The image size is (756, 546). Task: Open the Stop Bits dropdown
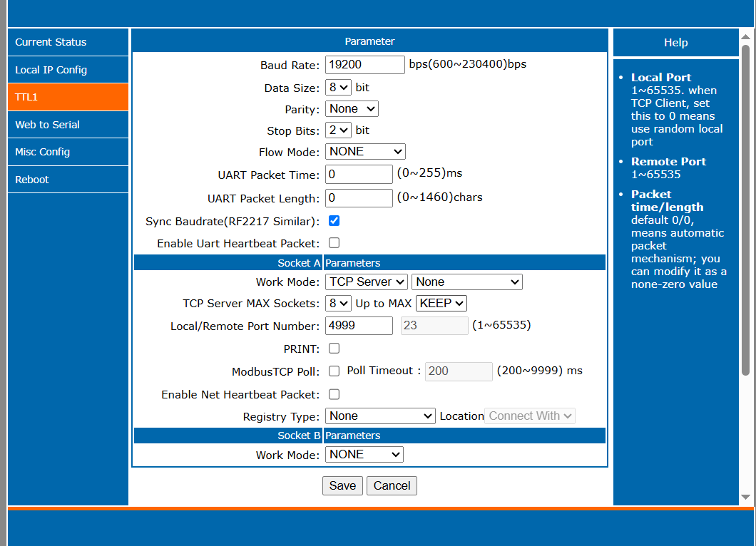(x=338, y=130)
